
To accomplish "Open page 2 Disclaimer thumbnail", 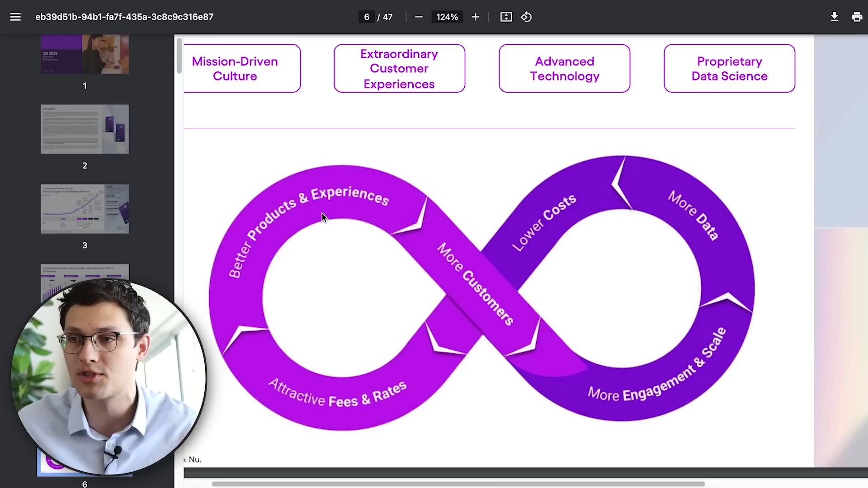I will pos(85,129).
